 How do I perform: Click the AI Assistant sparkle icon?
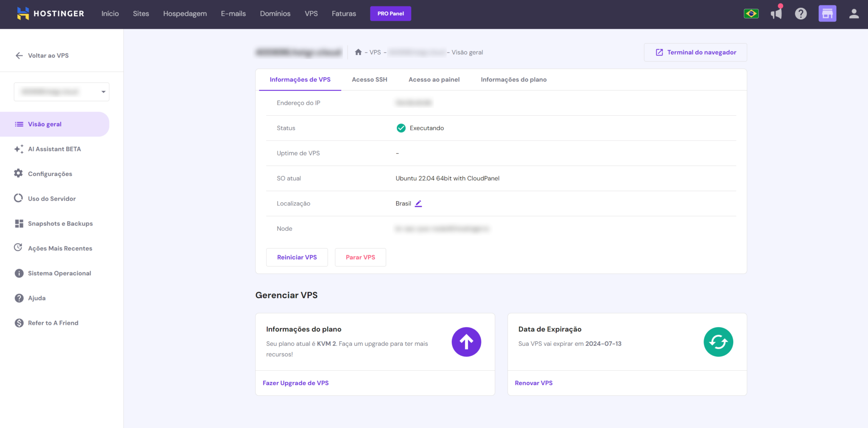(x=19, y=149)
